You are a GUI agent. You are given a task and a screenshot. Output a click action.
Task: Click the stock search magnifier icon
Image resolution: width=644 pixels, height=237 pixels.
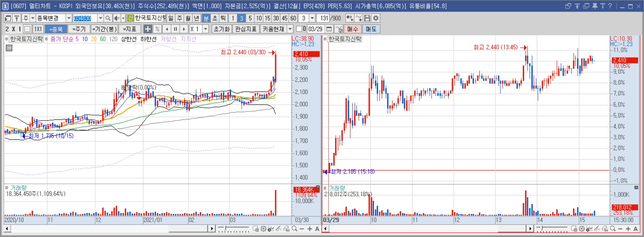point(108,18)
